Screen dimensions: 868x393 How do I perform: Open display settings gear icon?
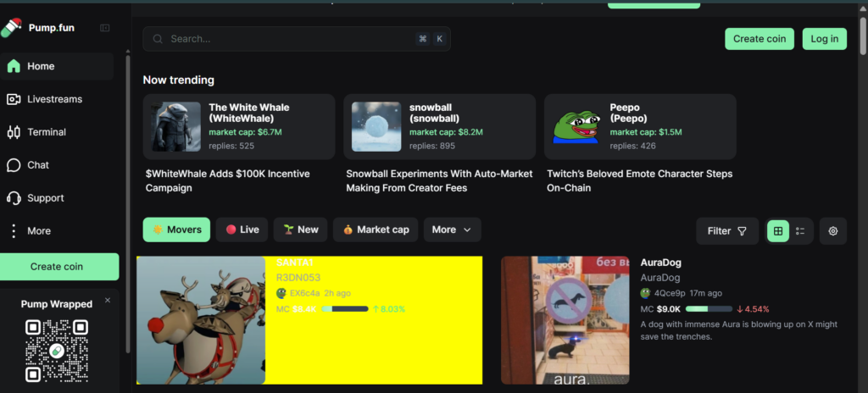(x=833, y=231)
